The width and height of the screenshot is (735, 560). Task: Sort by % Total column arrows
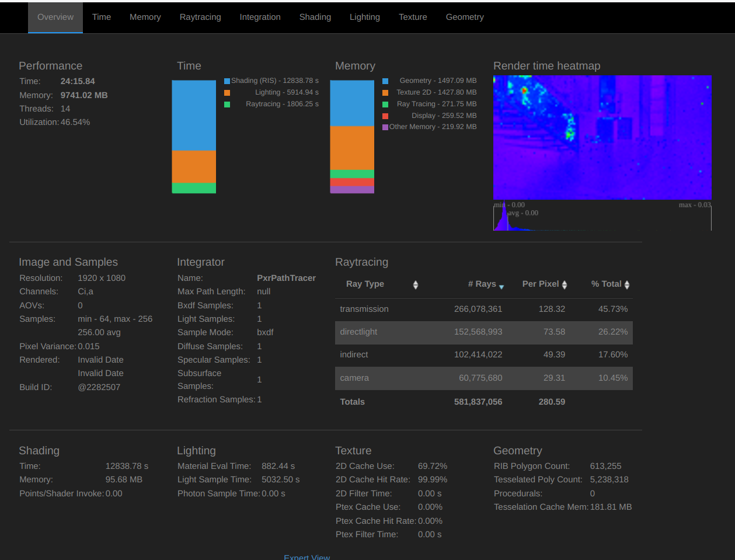click(627, 285)
